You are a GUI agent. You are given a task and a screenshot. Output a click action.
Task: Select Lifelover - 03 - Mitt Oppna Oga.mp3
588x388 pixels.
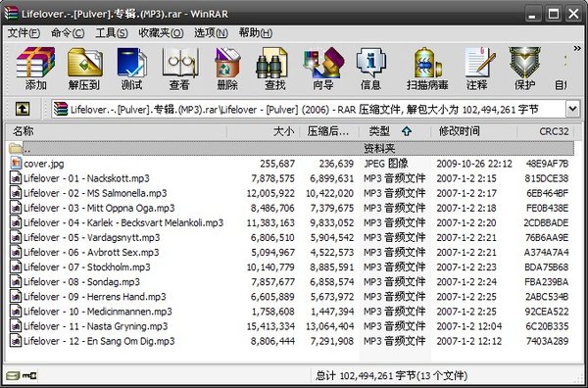pyautogui.click(x=291, y=208)
